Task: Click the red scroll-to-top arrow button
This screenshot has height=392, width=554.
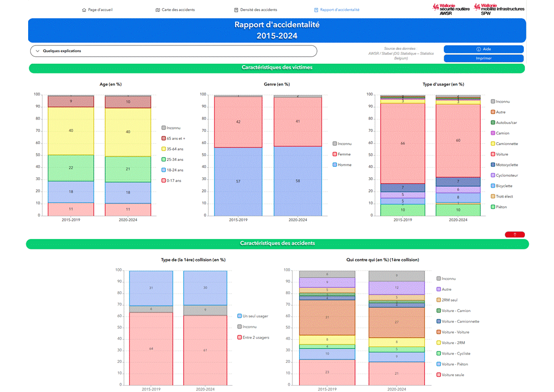Action: coord(515,235)
